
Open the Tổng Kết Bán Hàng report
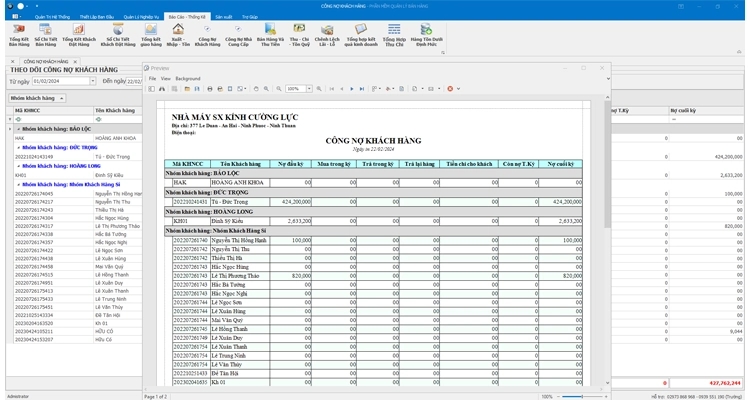(19, 35)
